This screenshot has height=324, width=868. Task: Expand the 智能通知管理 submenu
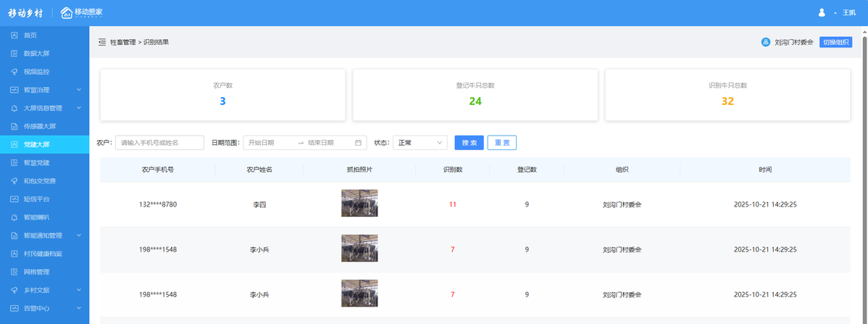(x=78, y=235)
